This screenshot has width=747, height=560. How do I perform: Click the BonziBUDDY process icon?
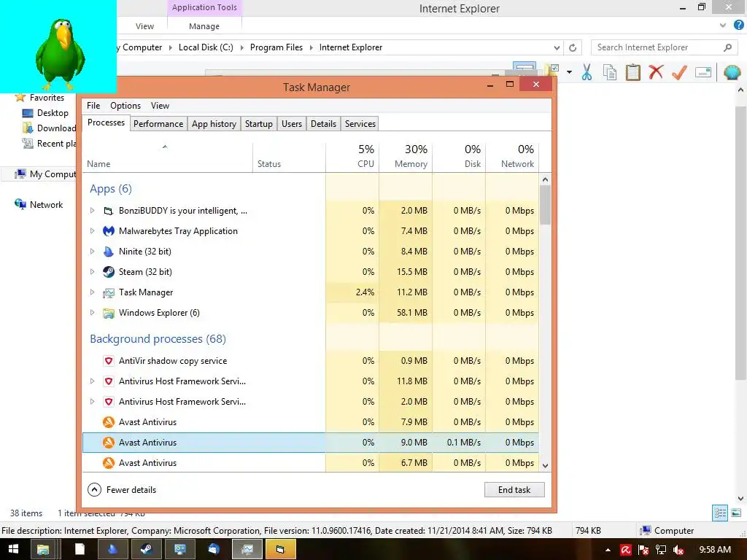[109, 211]
